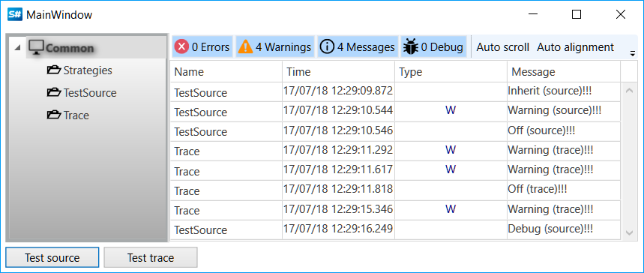This screenshot has width=644, height=273.
Task: Select the 'Debug (source)!!!' message cell
Action: point(564,229)
